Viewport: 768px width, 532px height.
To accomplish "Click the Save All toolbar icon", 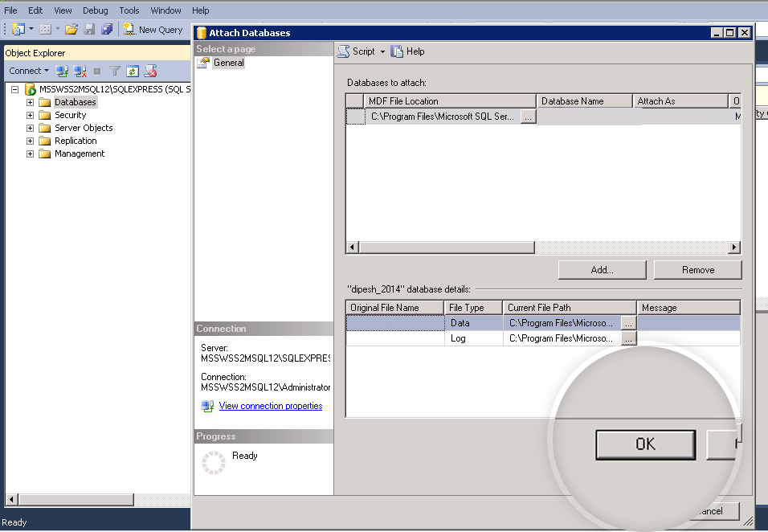I will (107, 30).
